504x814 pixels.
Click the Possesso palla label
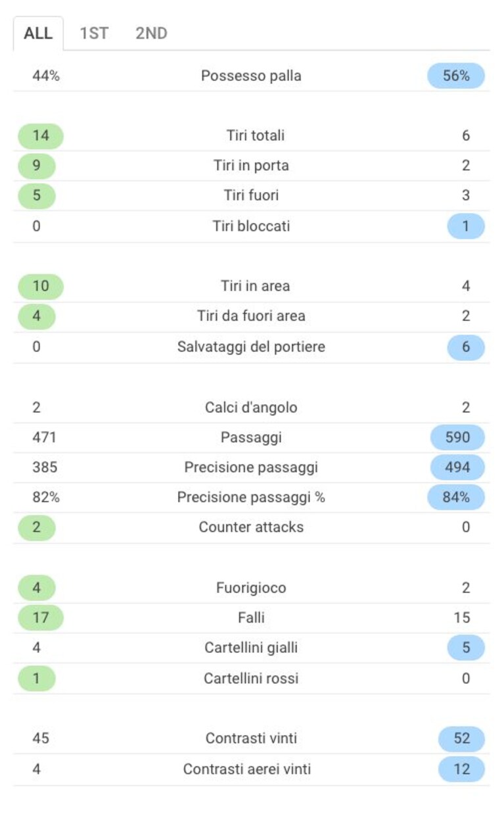coord(251,76)
